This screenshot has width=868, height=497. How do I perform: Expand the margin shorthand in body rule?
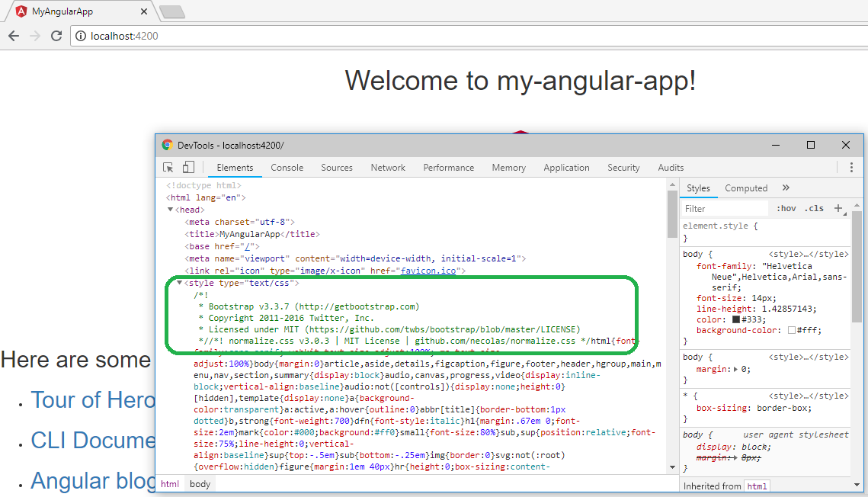click(x=735, y=369)
